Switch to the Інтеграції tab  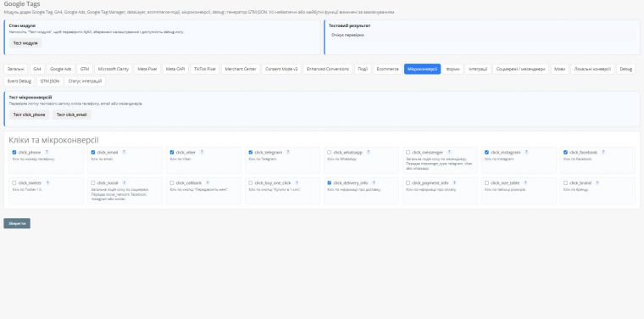(478, 69)
